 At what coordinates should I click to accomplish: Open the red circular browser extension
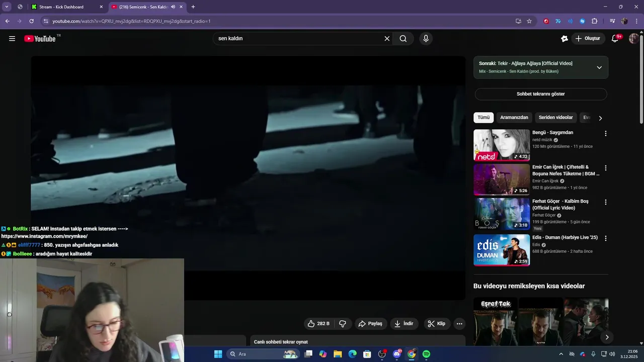(546, 21)
